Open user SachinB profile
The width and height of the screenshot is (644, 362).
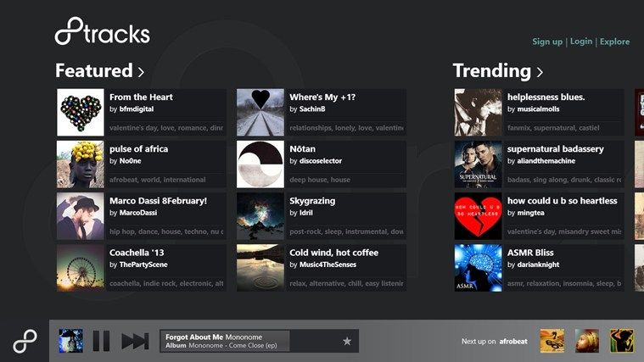312,109
